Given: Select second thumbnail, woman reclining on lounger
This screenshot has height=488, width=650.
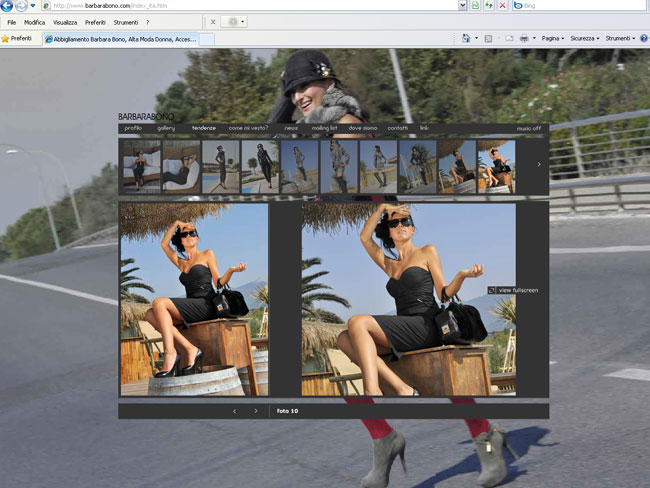Looking at the screenshot, I should pyautogui.click(x=181, y=167).
